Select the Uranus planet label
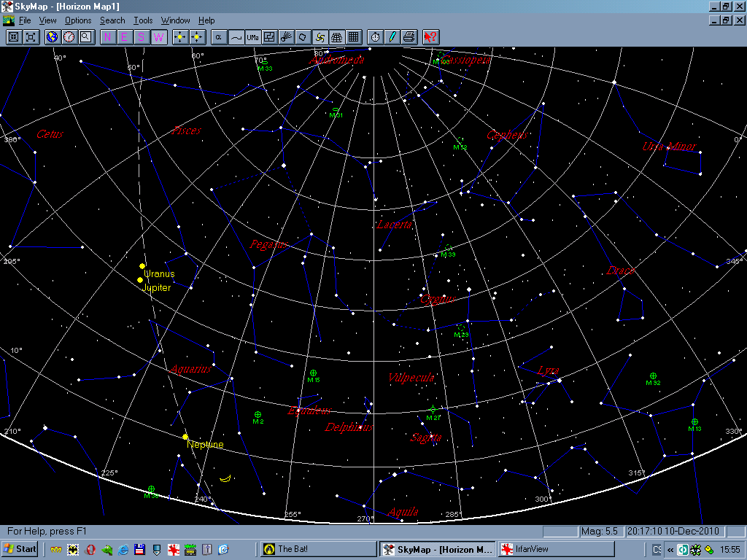 point(159,274)
